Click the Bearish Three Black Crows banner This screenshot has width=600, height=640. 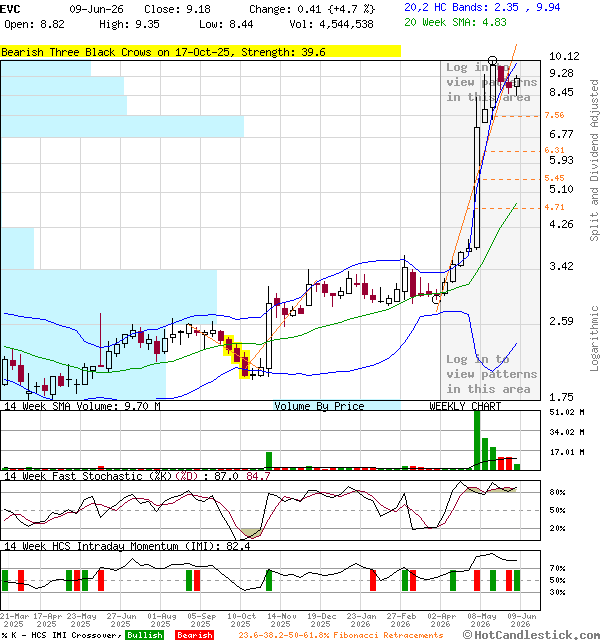(x=200, y=52)
